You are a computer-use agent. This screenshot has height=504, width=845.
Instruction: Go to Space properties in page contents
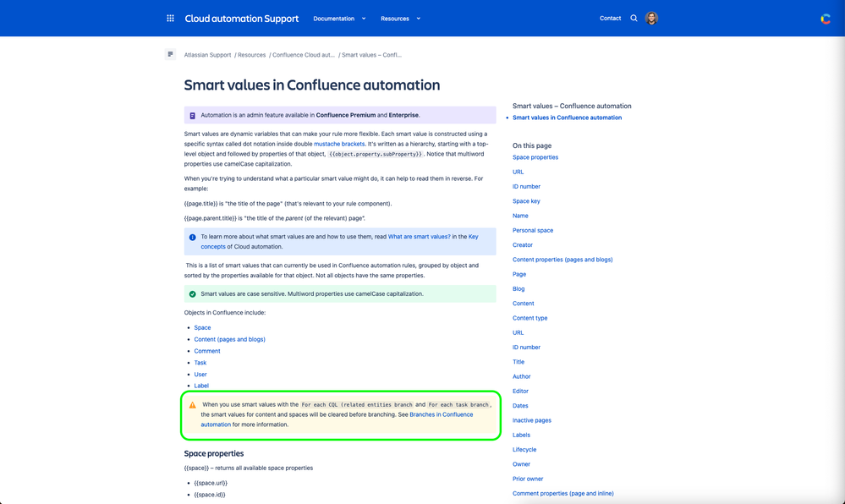click(535, 157)
